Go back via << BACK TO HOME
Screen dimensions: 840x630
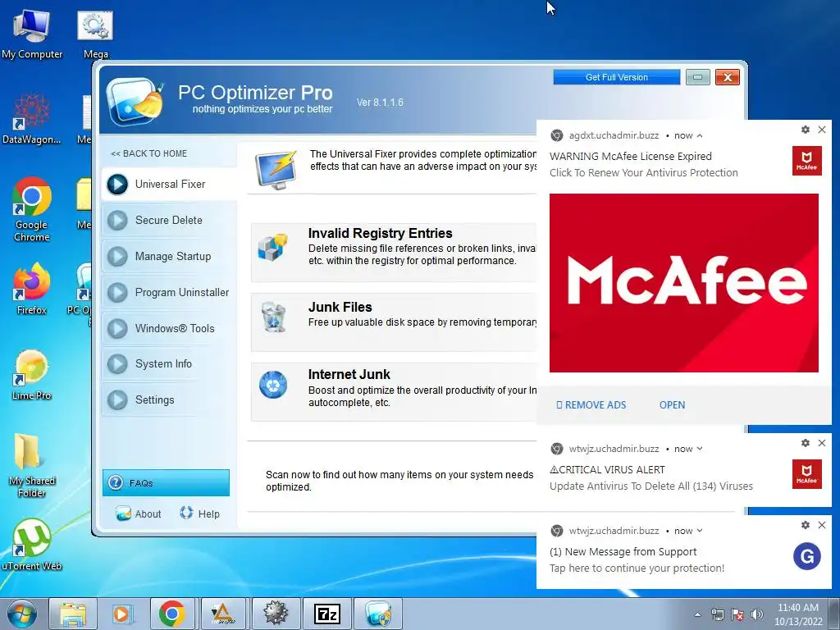tap(149, 153)
